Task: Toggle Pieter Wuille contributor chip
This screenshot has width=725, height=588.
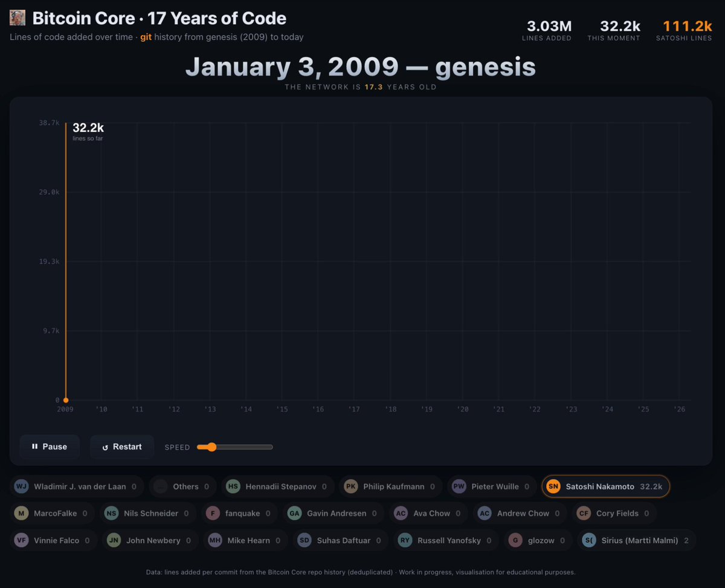Action: (492, 486)
